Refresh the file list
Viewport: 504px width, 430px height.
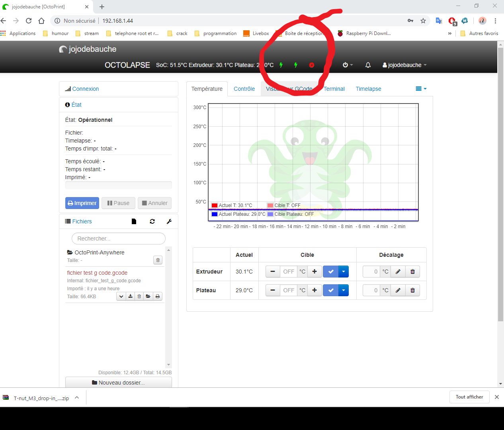(x=152, y=221)
